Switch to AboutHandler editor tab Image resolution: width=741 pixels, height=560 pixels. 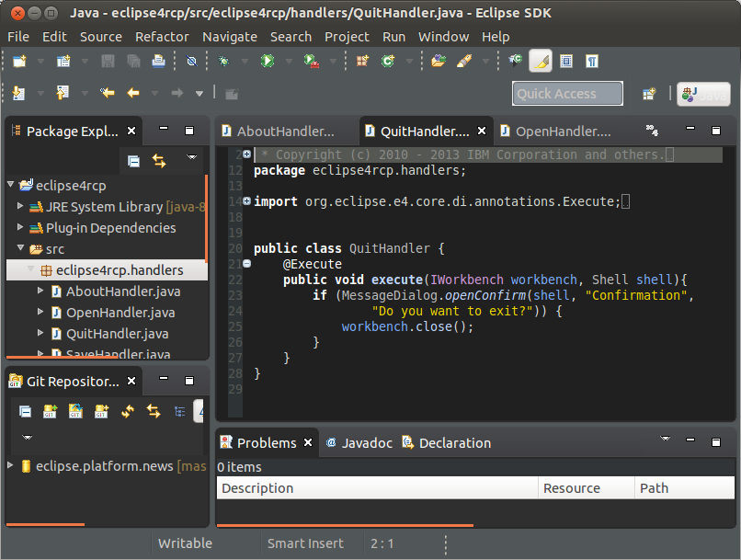285,131
